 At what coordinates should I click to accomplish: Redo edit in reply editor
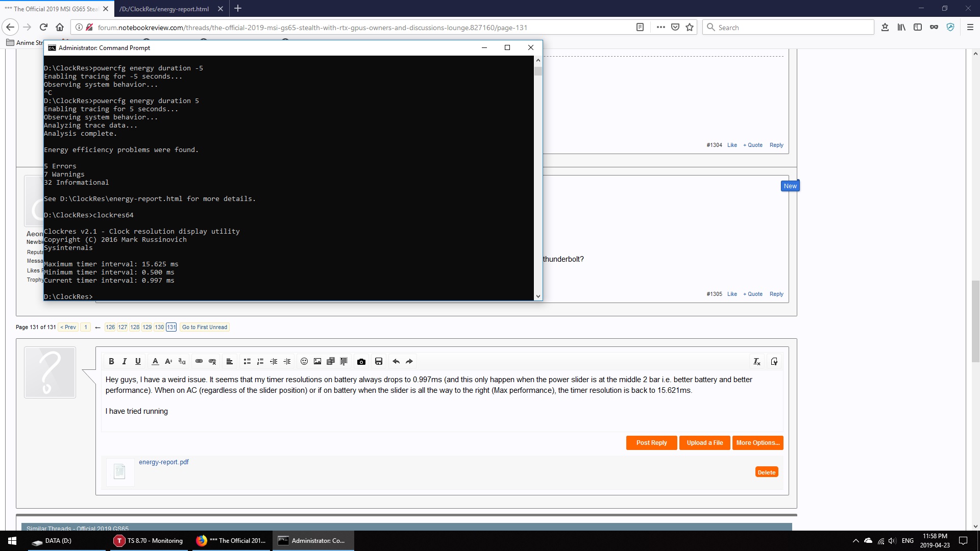(409, 361)
